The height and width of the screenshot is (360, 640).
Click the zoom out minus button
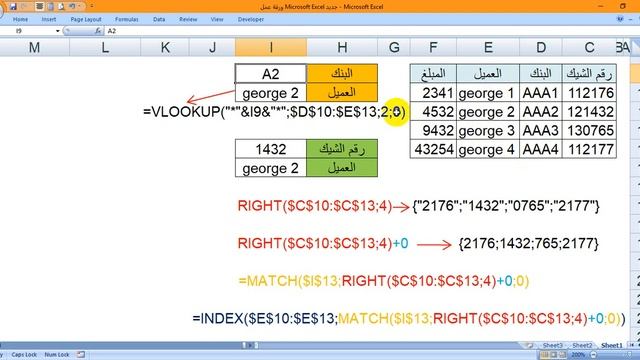(593, 355)
